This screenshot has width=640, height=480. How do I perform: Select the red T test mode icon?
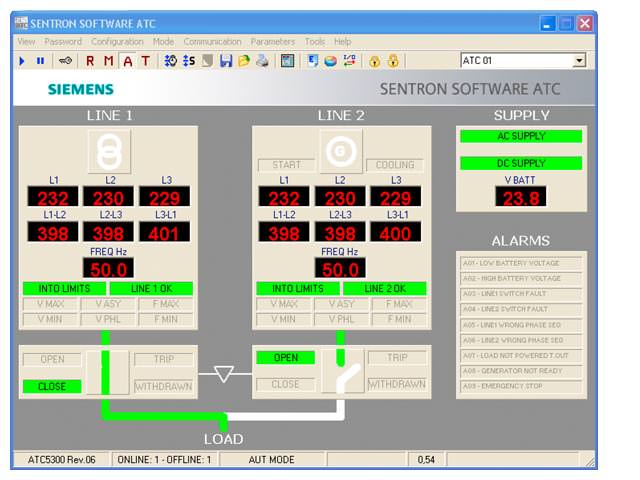coord(145,61)
